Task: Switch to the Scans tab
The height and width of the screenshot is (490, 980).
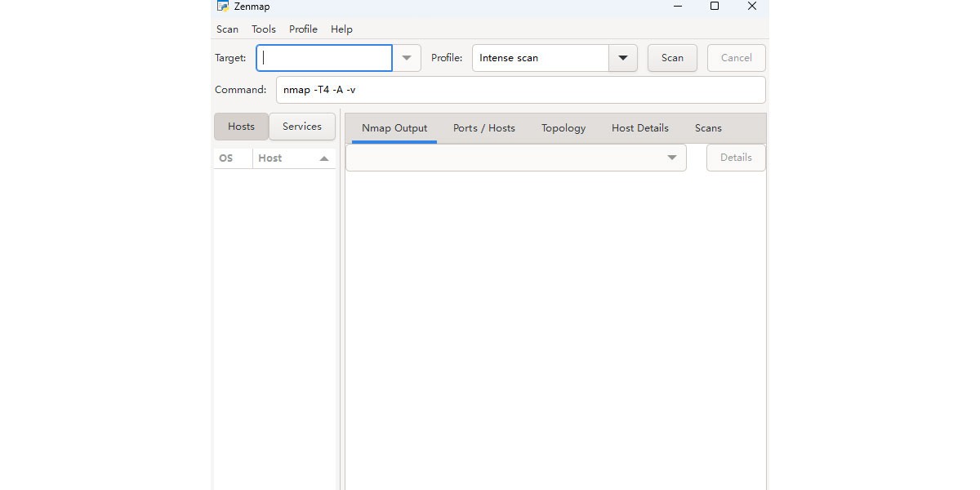Action: tap(708, 128)
